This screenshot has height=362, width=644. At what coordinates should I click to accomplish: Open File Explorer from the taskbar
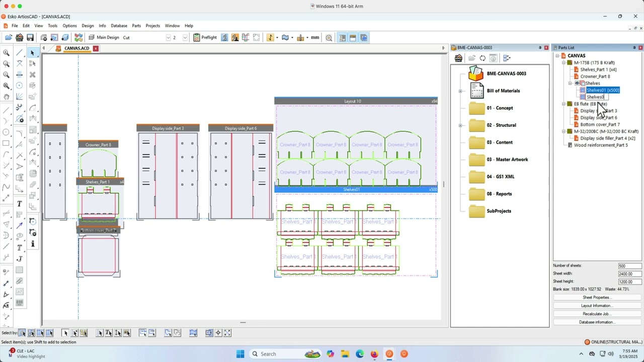[x=345, y=354]
